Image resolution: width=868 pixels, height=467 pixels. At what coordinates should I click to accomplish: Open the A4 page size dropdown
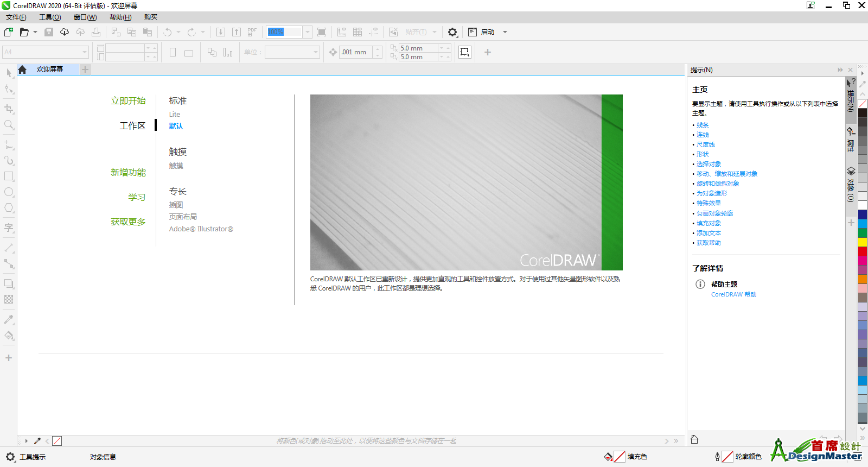pos(85,52)
